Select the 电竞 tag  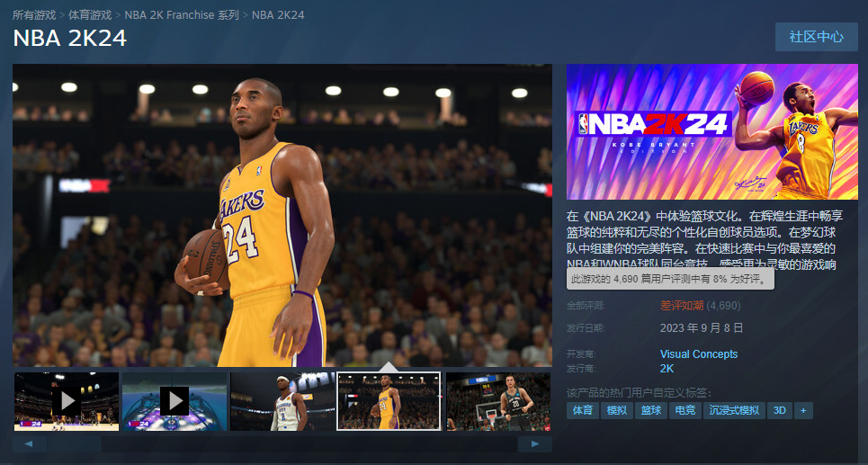click(684, 410)
